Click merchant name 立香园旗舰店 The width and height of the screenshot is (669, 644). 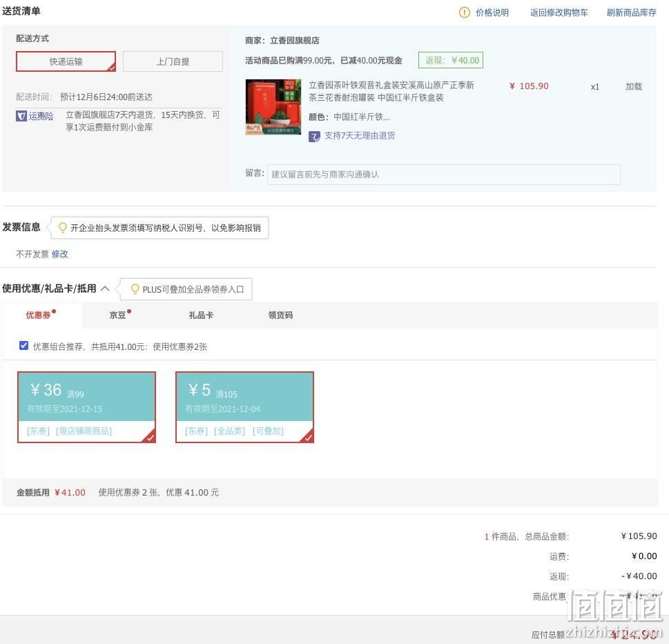click(294, 41)
